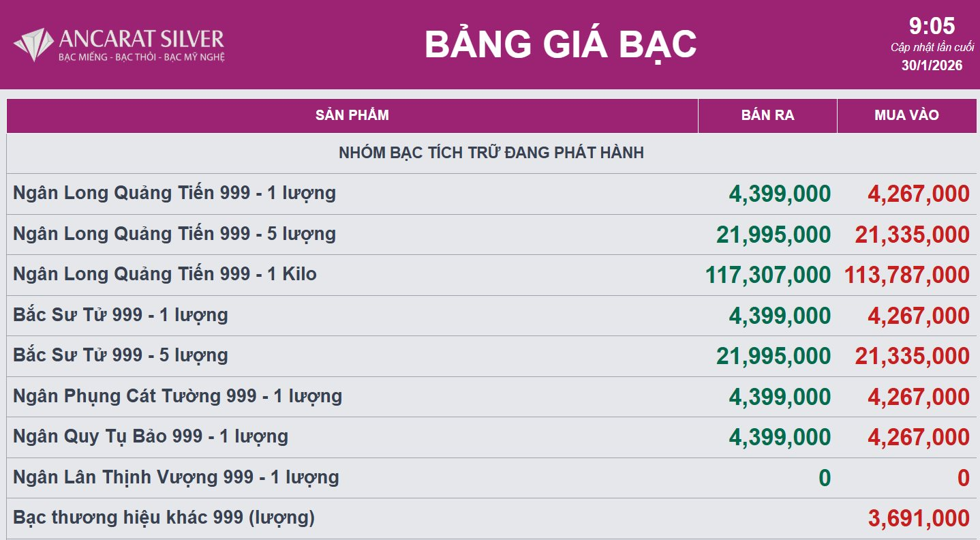Click the 30/1/2026 update date
The image size is (980, 540).
coord(932,65)
